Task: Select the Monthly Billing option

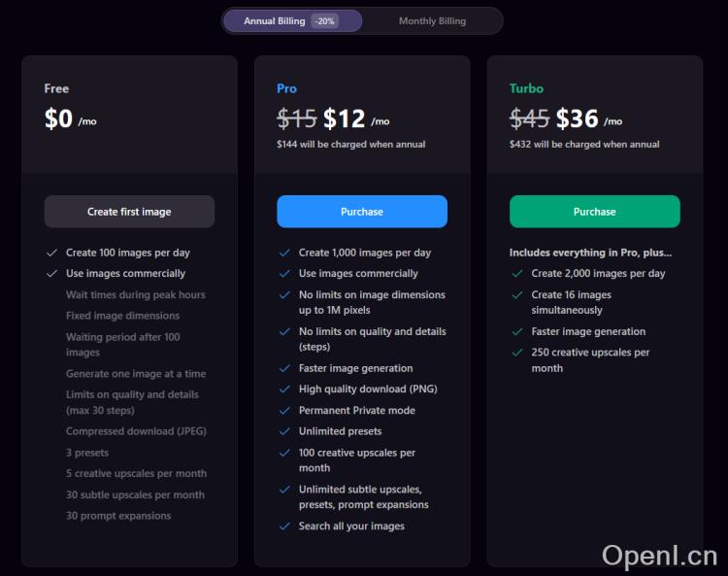Action: 432,21
